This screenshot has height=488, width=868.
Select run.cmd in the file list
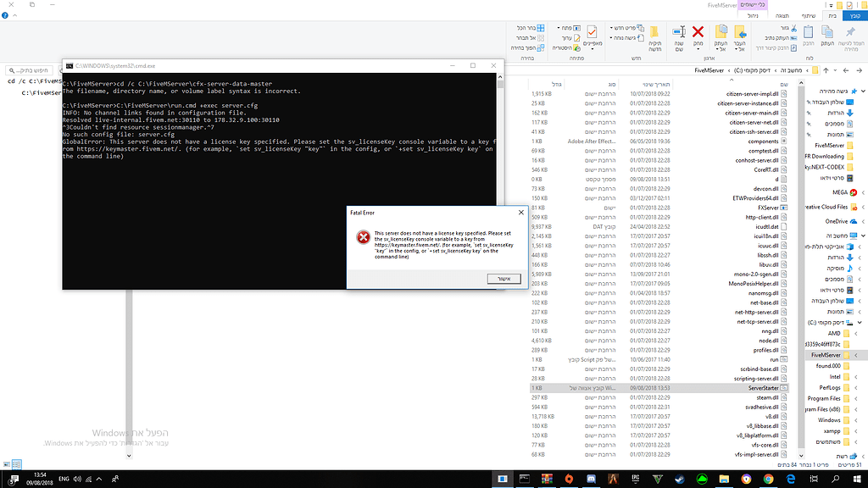(x=776, y=359)
